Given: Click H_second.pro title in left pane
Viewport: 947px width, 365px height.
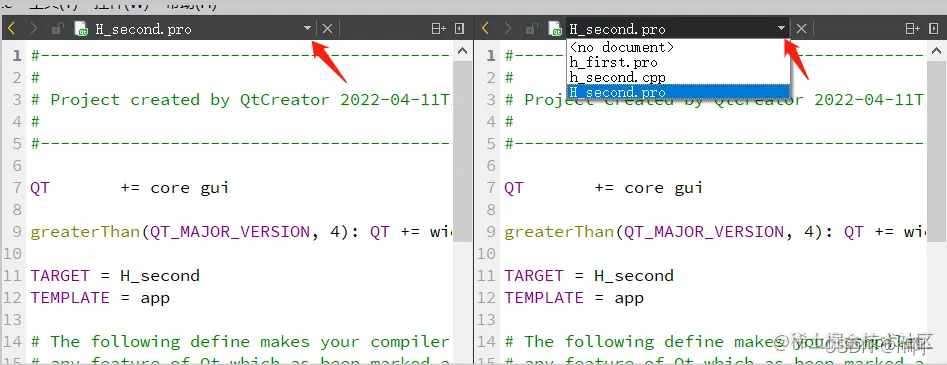Looking at the screenshot, I should coord(143,29).
